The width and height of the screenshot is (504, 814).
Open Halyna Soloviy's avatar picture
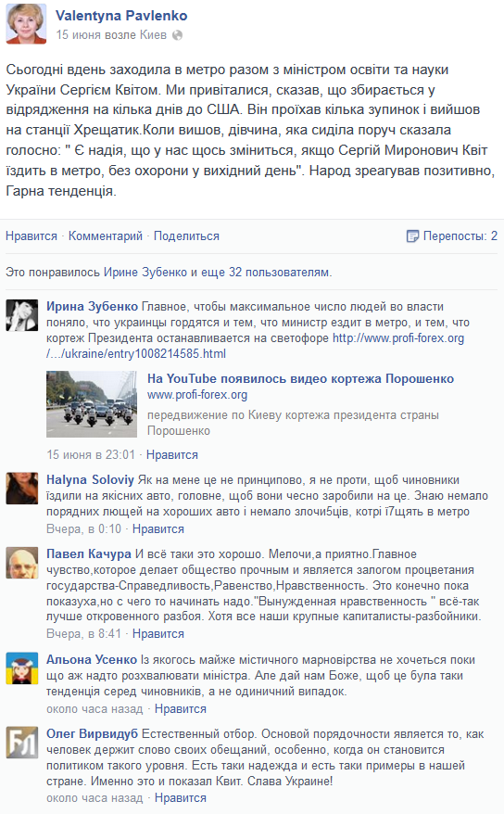pyautogui.click(x=22, y=488)
